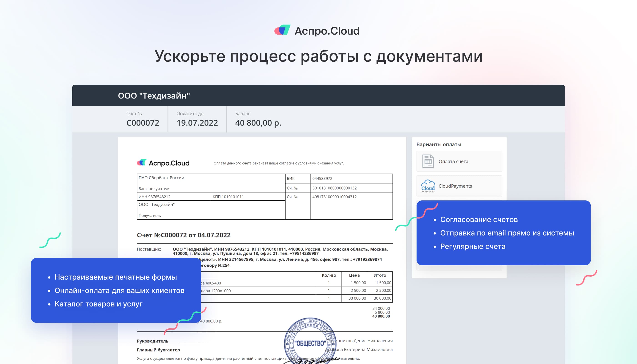Click the pink-green logo mark near Аспро.Cloud heading
Screen dimensions: 637x364
tap(282, 30)
